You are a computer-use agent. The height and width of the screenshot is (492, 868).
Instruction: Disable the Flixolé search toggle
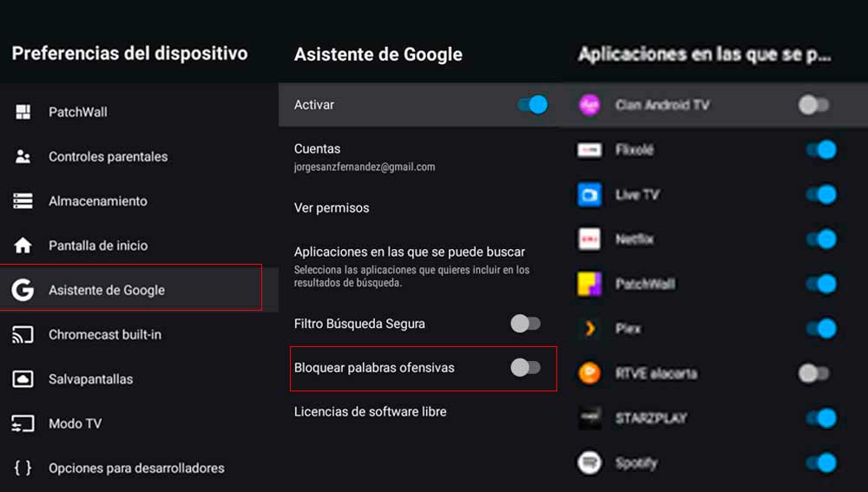(821, 149)
